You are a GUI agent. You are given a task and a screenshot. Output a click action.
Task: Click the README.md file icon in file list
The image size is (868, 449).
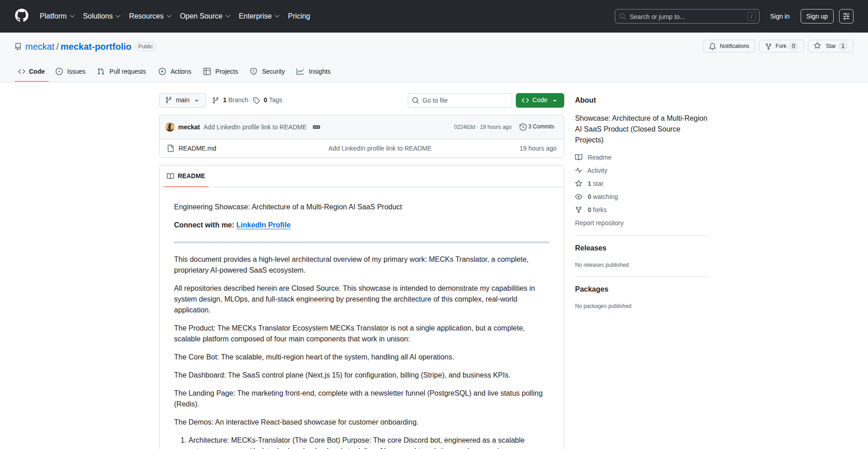tap(170, 148)
